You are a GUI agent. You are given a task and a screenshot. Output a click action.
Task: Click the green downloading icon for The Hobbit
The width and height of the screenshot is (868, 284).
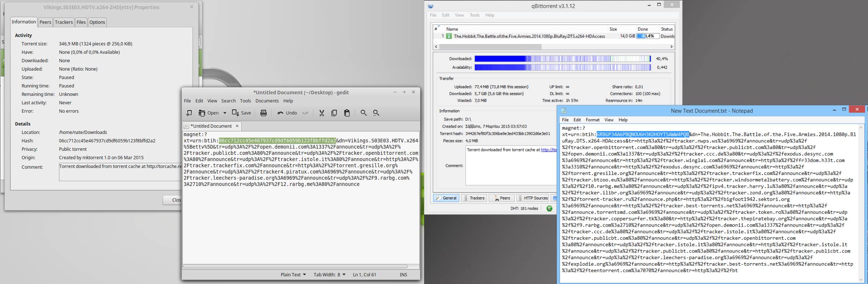pos(449,36)
